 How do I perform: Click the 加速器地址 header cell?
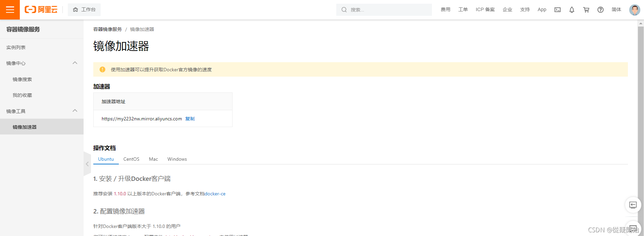coord(163,102)
